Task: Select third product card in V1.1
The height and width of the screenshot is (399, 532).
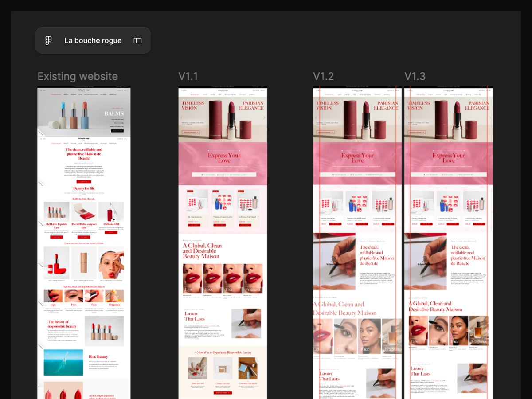Action: 248,209
